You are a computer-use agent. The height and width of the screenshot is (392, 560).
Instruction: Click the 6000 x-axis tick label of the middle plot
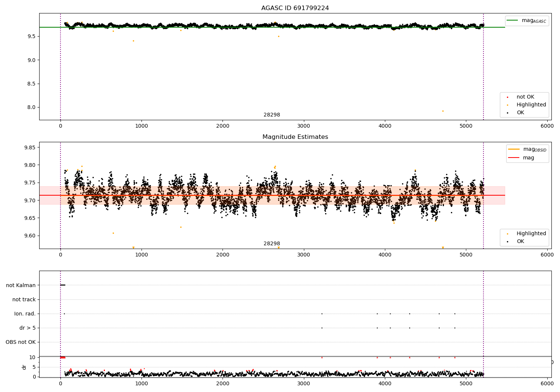coord(547,255)
